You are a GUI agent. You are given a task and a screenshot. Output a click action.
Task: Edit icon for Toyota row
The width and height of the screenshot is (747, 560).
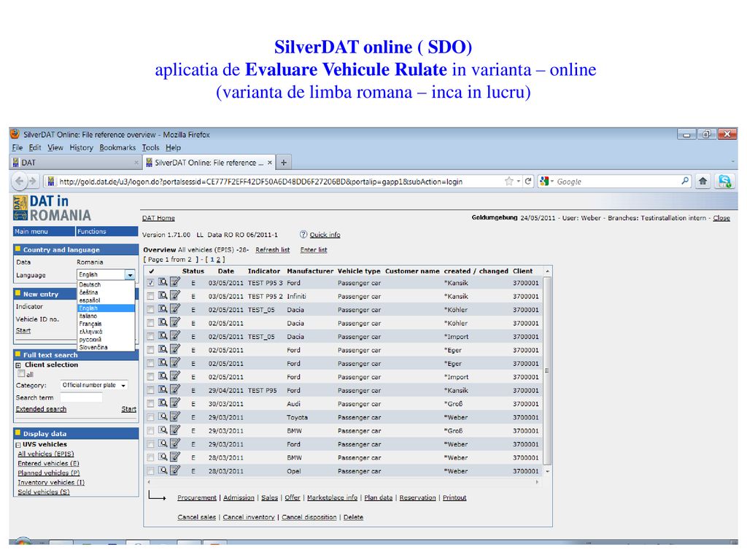tap(175, 416)
